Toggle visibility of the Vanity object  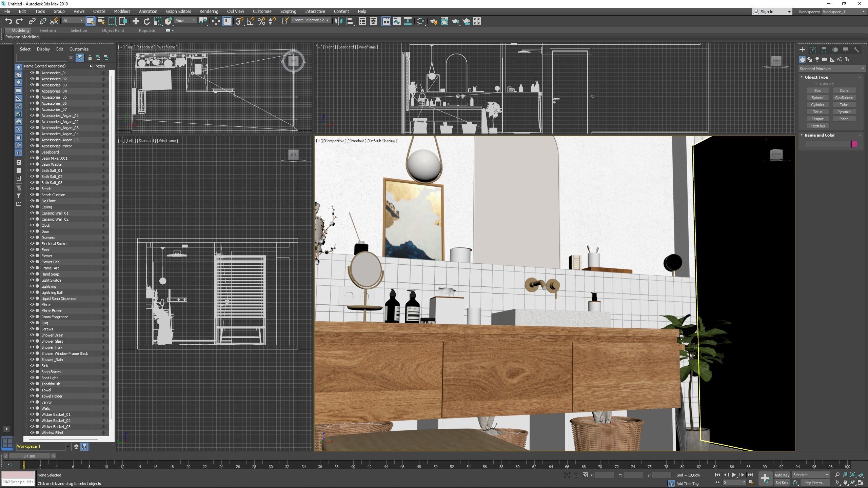click(x=32, y=402)
